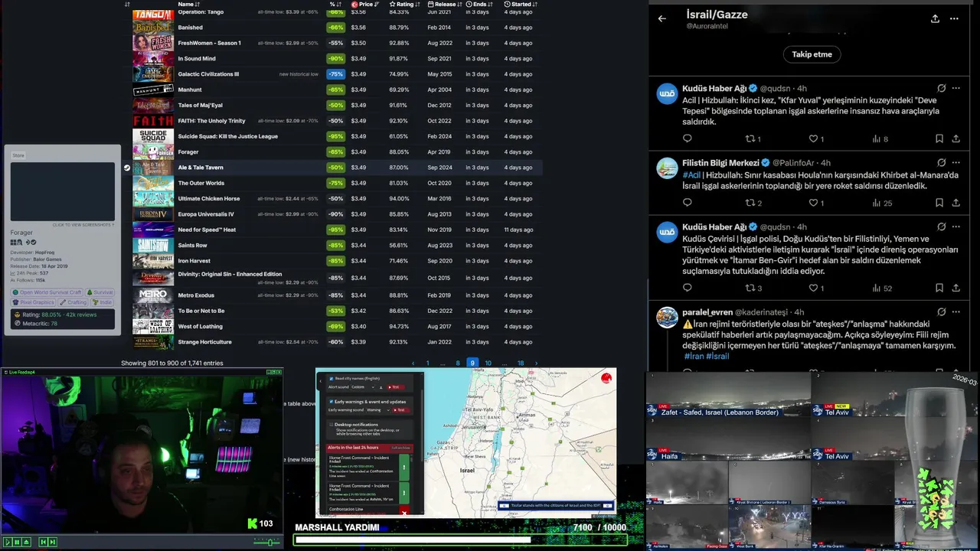Click Open World Survival Craft tag
The height and width of the screenshot is (551, 980).
(47, 292)
